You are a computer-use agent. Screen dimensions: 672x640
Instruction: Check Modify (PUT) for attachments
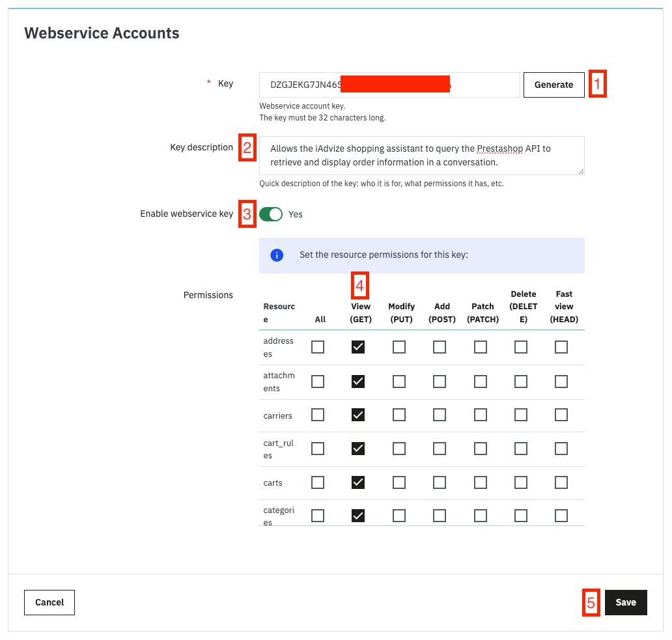pyautogui.click(x=399, y=382)
